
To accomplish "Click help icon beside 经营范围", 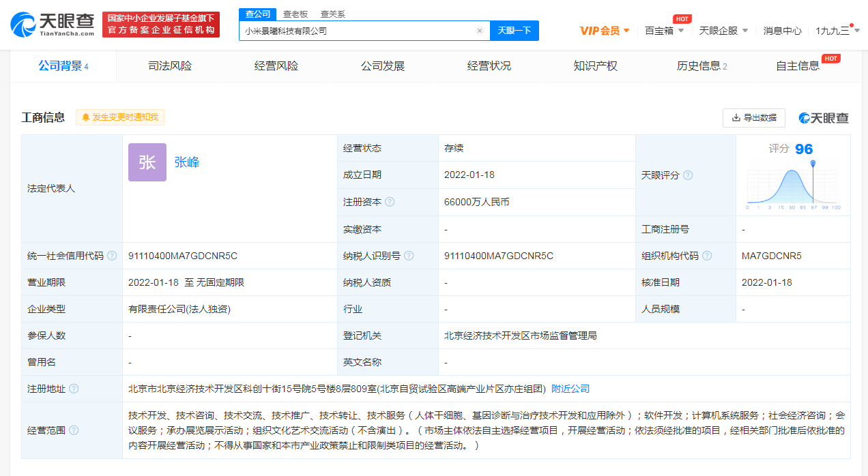I will click(x=74, y=430).
